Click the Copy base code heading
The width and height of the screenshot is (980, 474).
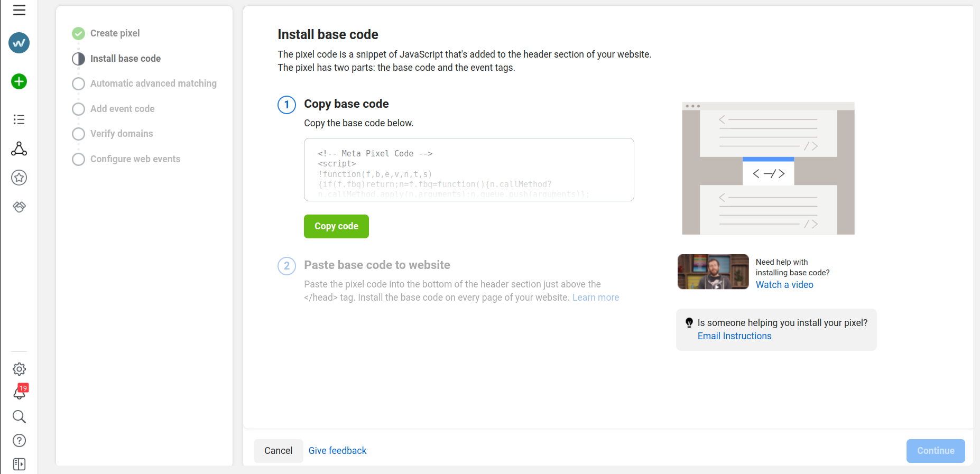click(346, 104)
